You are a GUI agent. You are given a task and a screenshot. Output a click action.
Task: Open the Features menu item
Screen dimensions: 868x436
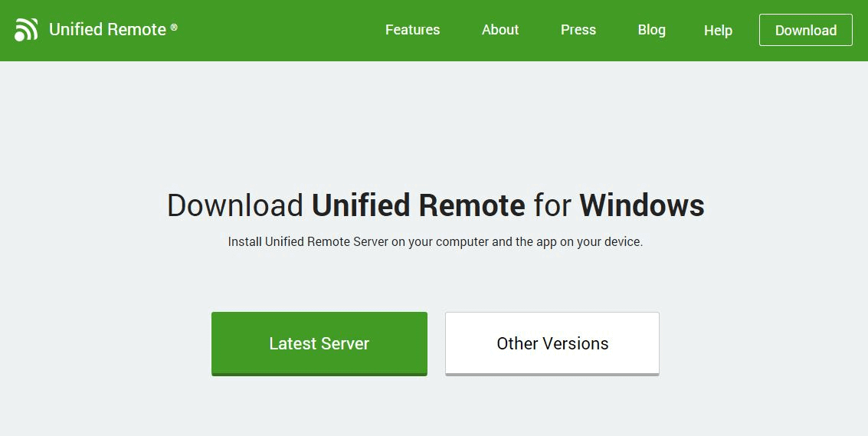coord(412,30)
